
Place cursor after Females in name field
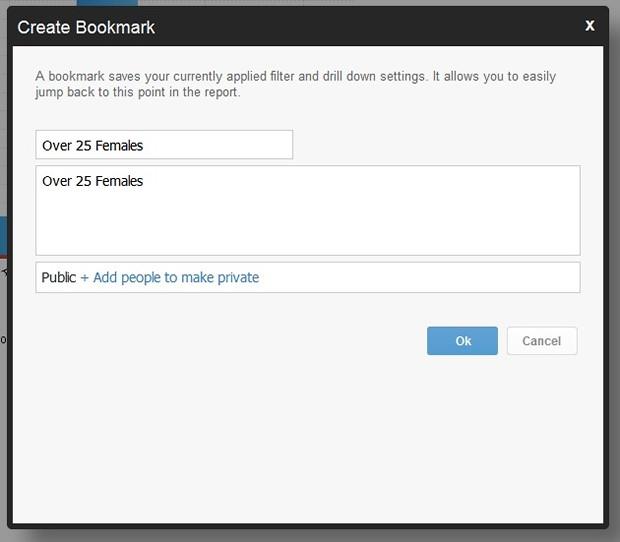coord(145,145)
